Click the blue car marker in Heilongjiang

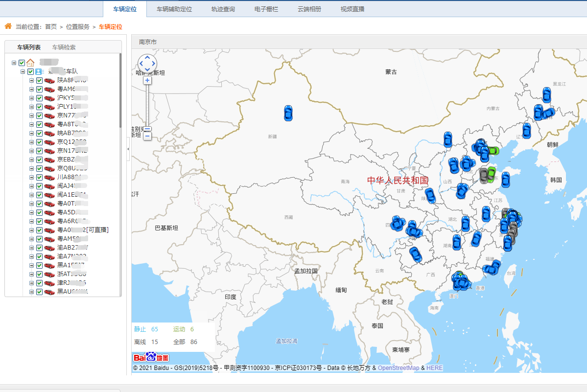tap(547, 94)
